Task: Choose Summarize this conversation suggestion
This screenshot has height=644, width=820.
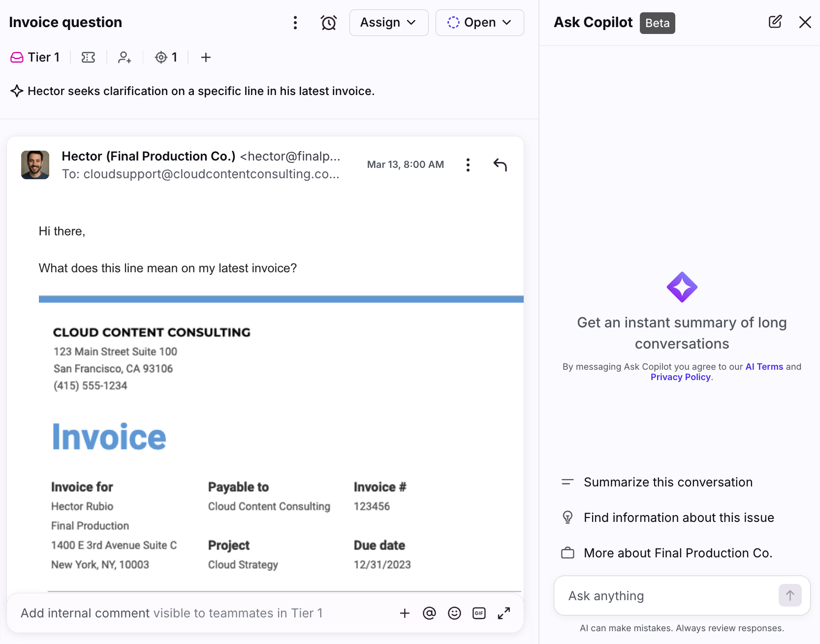Action: pyautogui.click(x=667, y=482)
